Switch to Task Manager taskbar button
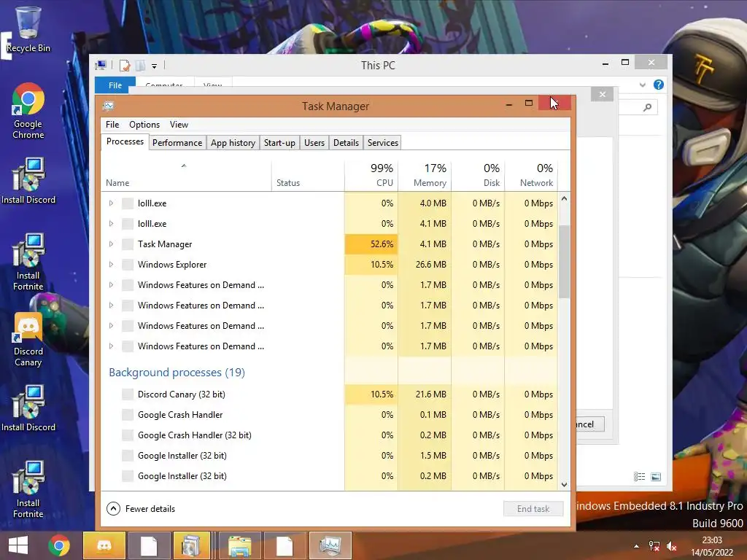This screenshot has width=747, height=560. tap(330, 545)
